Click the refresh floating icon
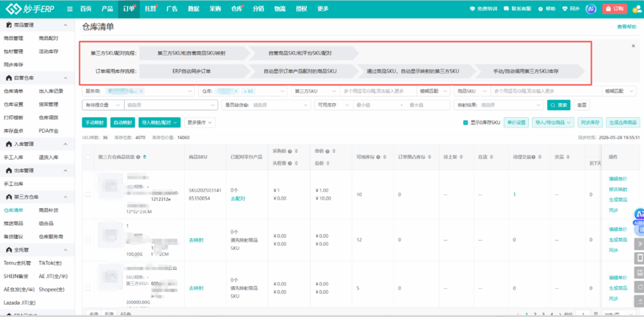 [x=639, y=287]
